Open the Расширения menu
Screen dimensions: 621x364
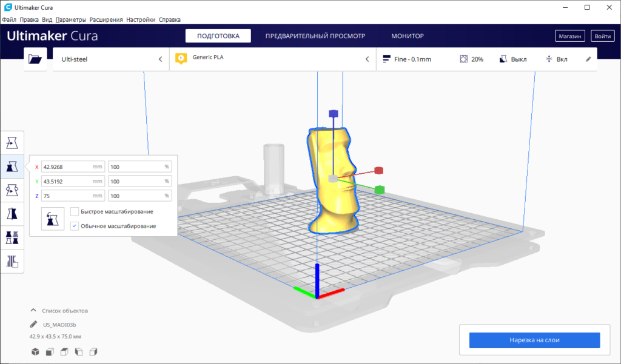[x=106, y=19]
